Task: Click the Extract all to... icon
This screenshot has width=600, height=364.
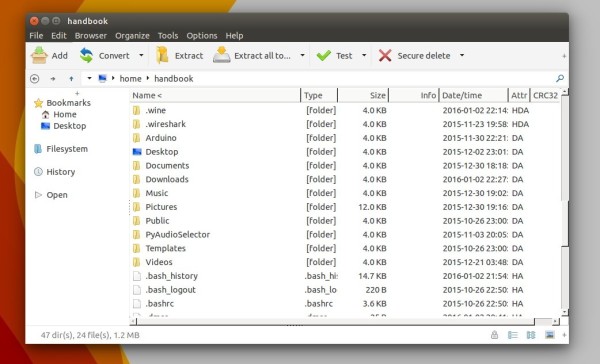Action: coord(222,55)
